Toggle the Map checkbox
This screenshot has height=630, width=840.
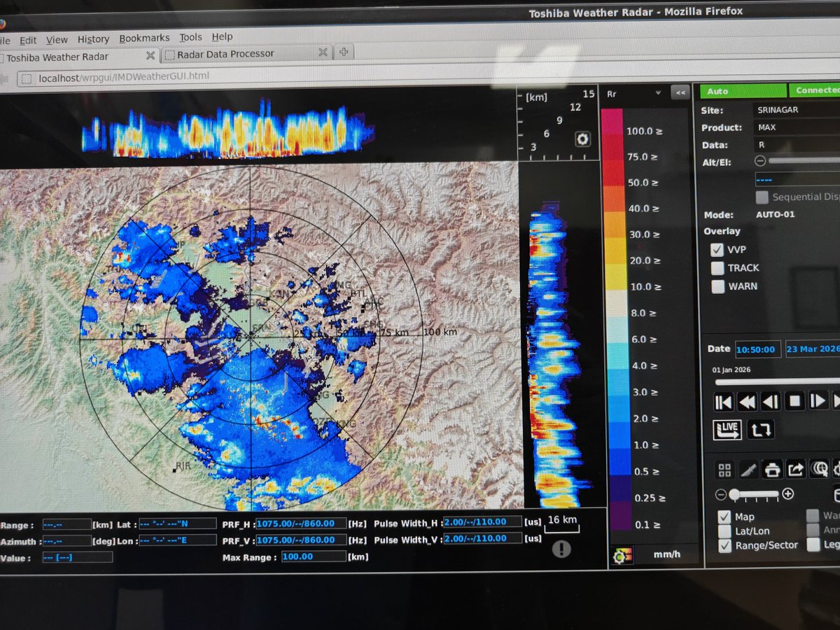(724, 517)
